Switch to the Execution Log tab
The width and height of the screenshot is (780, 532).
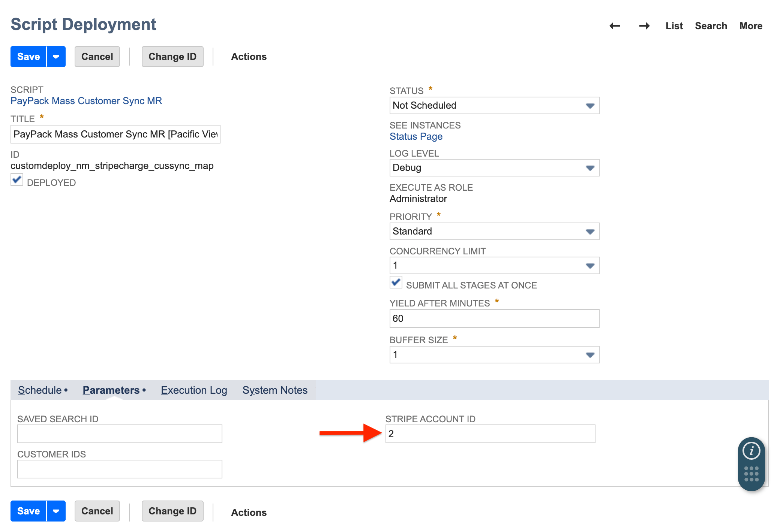point(193,390)
